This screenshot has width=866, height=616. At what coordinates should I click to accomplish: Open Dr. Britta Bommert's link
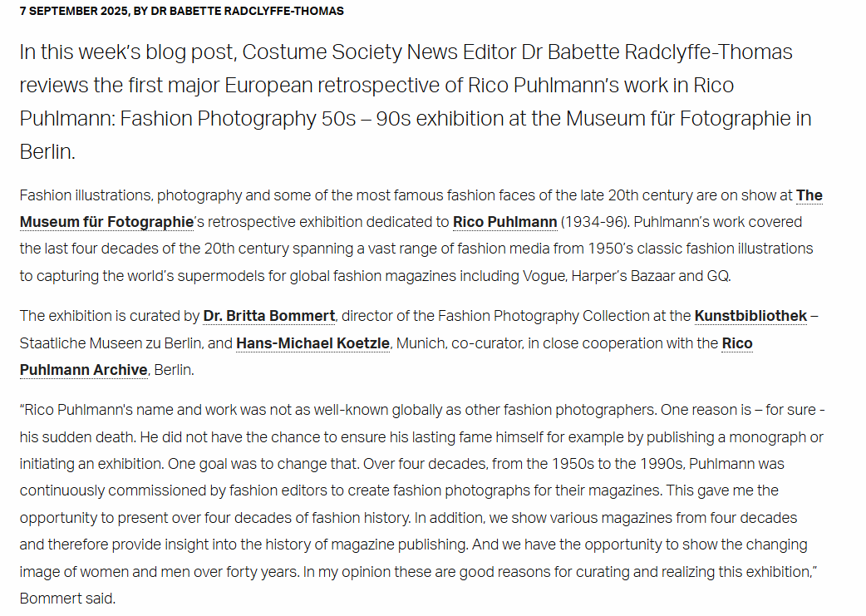point(269,316)
